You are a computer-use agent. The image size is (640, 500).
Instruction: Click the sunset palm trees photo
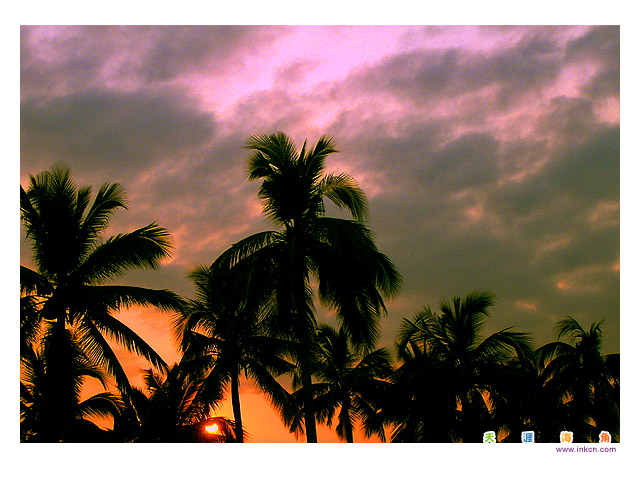pos(320,234)
